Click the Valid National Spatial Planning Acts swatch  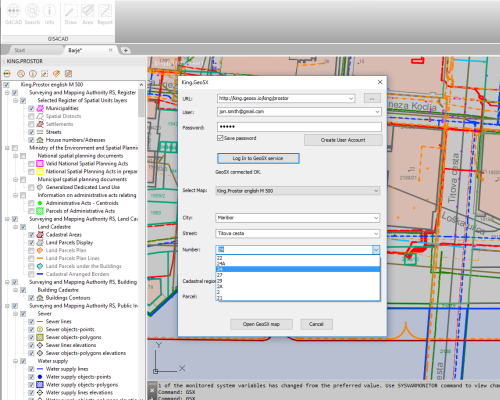tap(40, 164)
